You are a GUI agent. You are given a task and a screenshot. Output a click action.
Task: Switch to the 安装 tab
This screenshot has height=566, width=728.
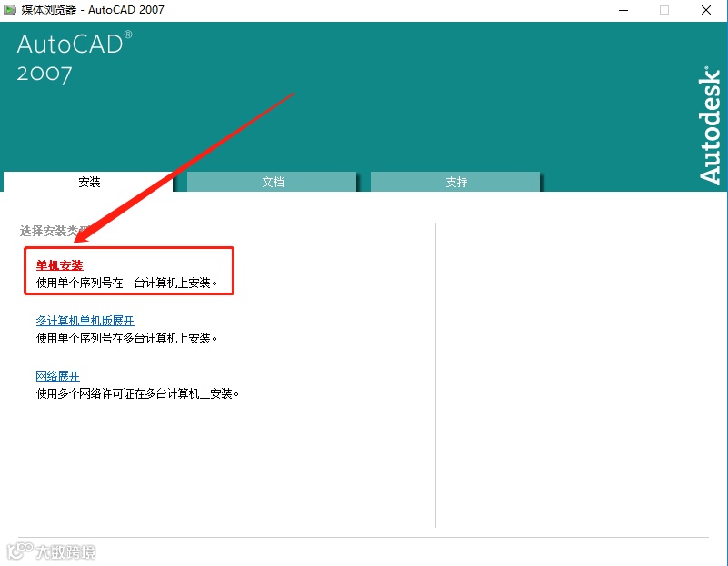click(x=88, y=182)
